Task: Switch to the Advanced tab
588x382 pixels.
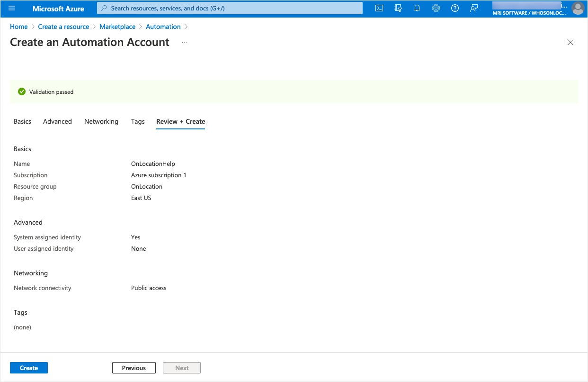Action: point(57,121)
